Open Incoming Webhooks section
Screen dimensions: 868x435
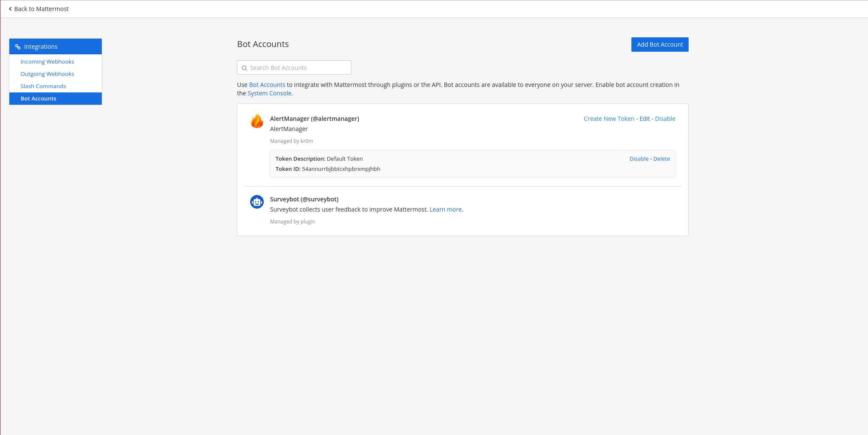pos(47,61)
